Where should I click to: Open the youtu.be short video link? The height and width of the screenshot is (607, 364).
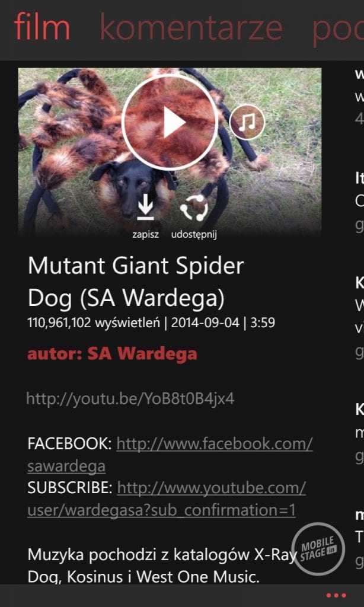pos(130,398)
